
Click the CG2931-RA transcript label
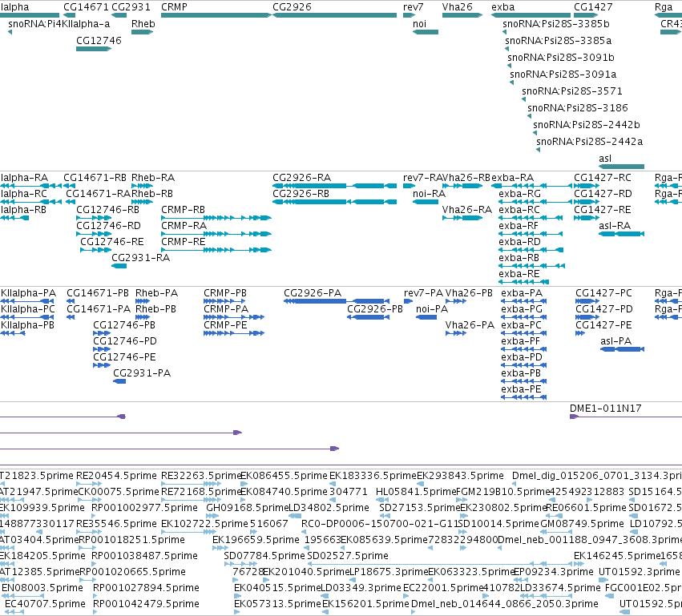(140, 258)
